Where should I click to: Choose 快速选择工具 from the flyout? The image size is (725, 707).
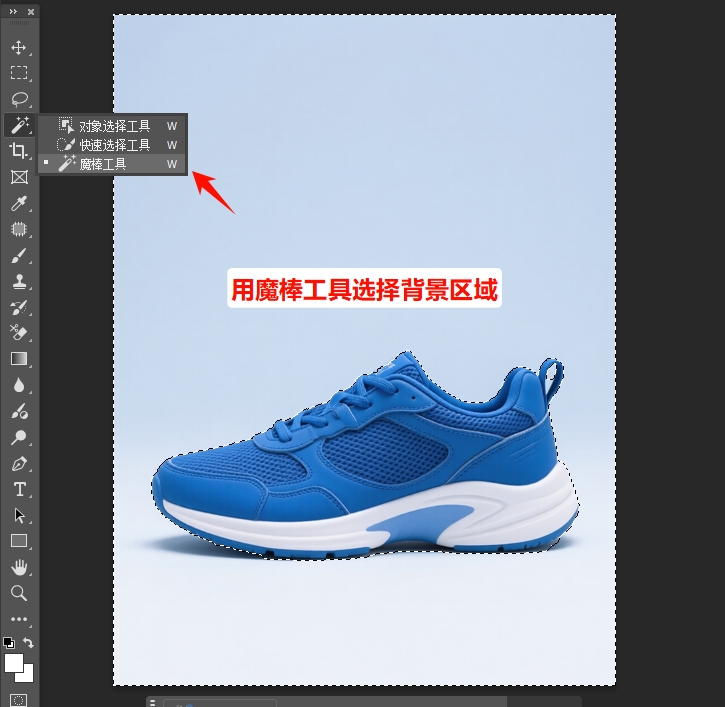pyautogui.click(x=112, y=145)
